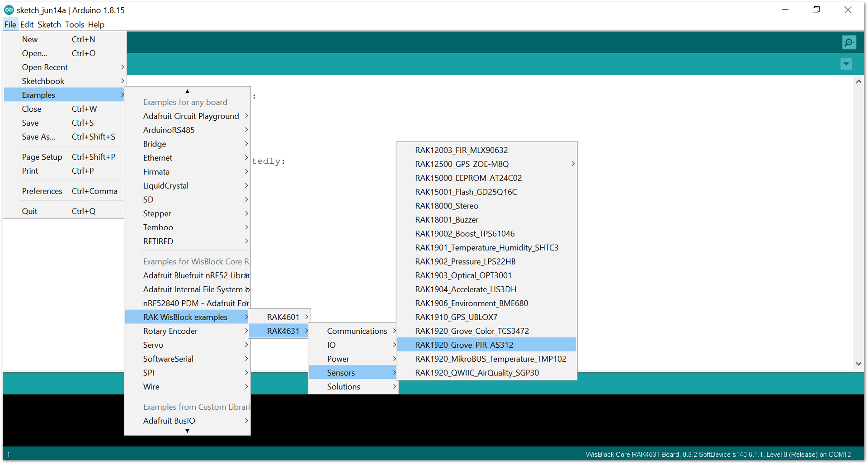Expand Open Recent submenu
Image resolution: width=868 pixels, height=464 pixels.
[x=64, y=67]
